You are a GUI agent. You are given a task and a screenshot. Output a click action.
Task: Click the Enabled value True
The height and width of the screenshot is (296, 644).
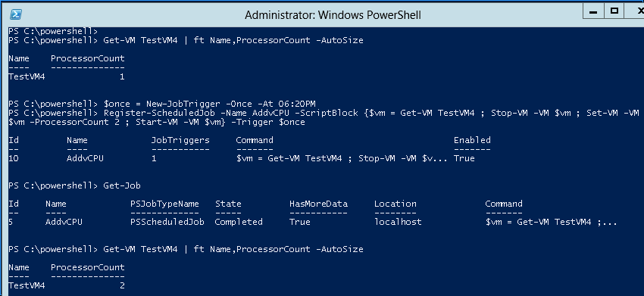click(464, 158)
